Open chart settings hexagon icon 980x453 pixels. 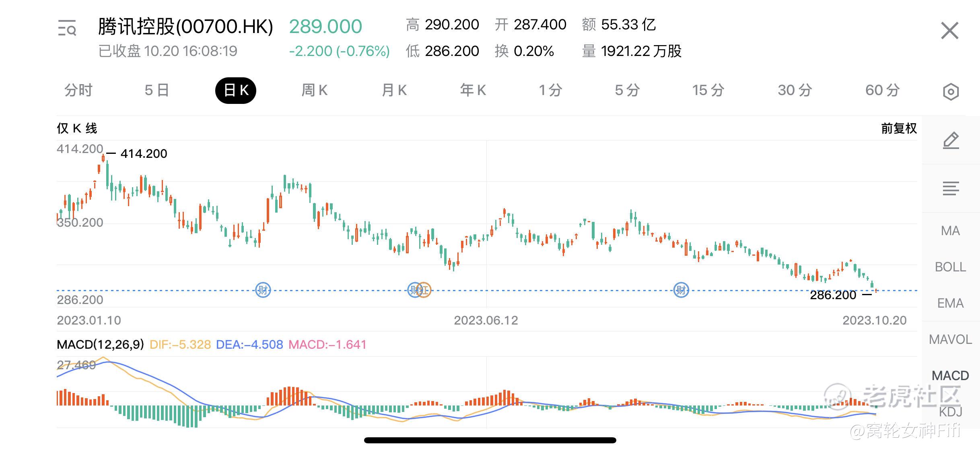pos(951,92)
